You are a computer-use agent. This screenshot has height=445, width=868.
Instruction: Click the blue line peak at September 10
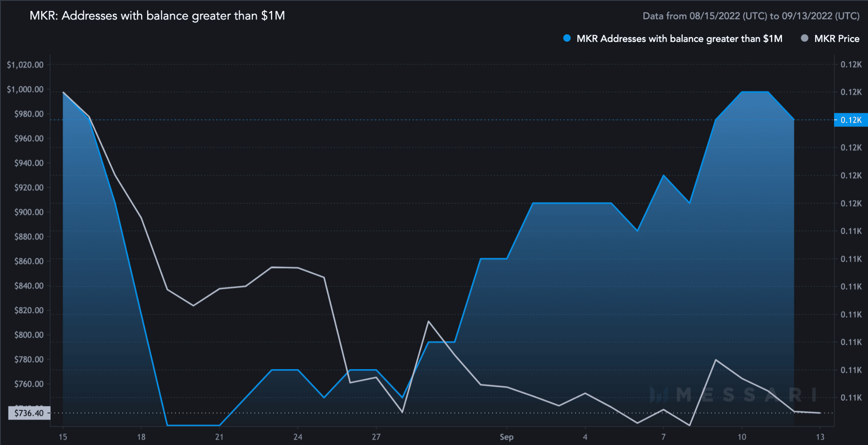[x=742, y=92]
